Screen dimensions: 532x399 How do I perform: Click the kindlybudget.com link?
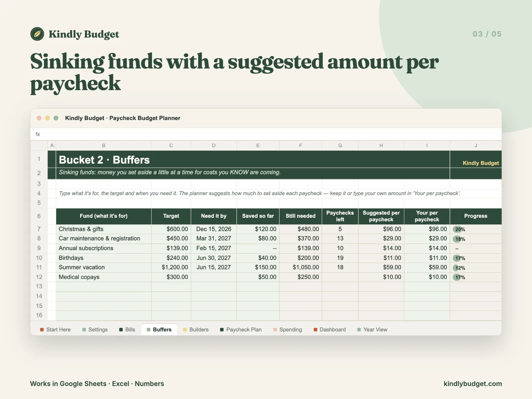pyautogui.click(x=472, y=384)
